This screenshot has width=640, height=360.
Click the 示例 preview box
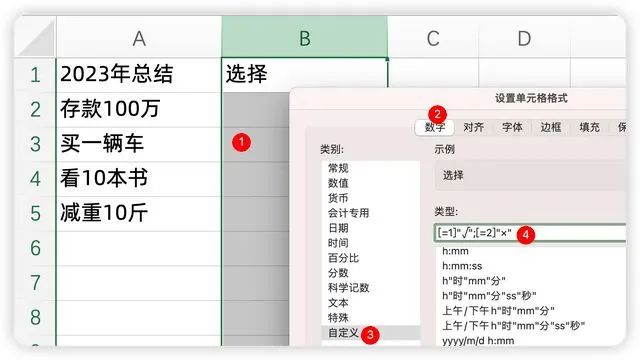(x=530, y=176)
